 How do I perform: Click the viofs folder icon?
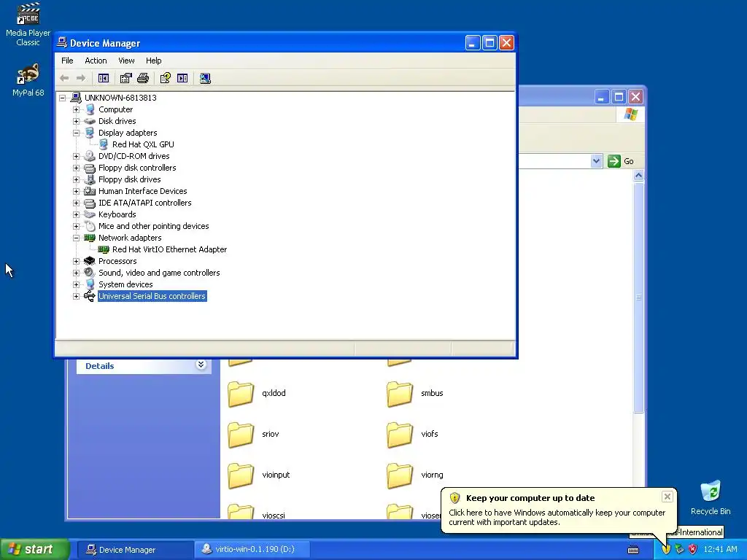(399, 435)
